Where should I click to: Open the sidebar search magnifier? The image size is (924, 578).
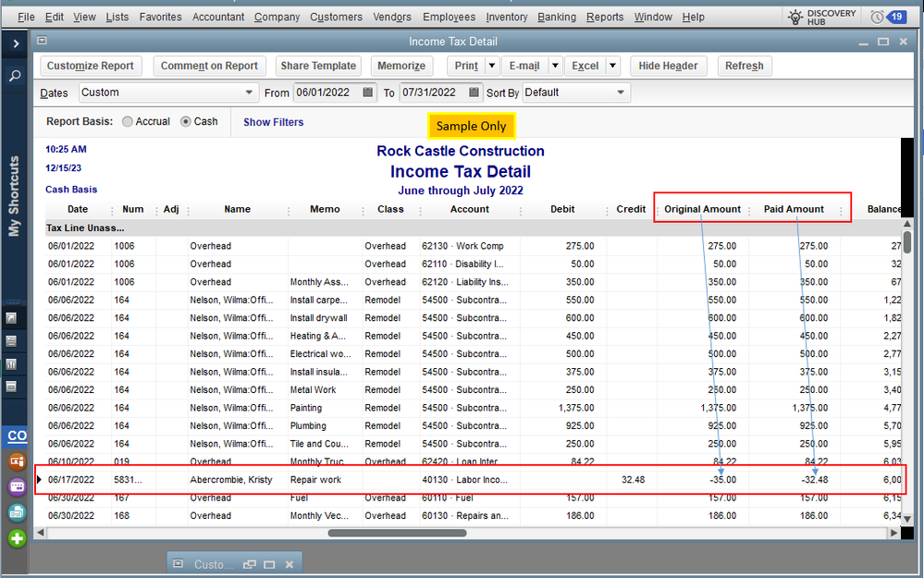[x=15, y=76]
